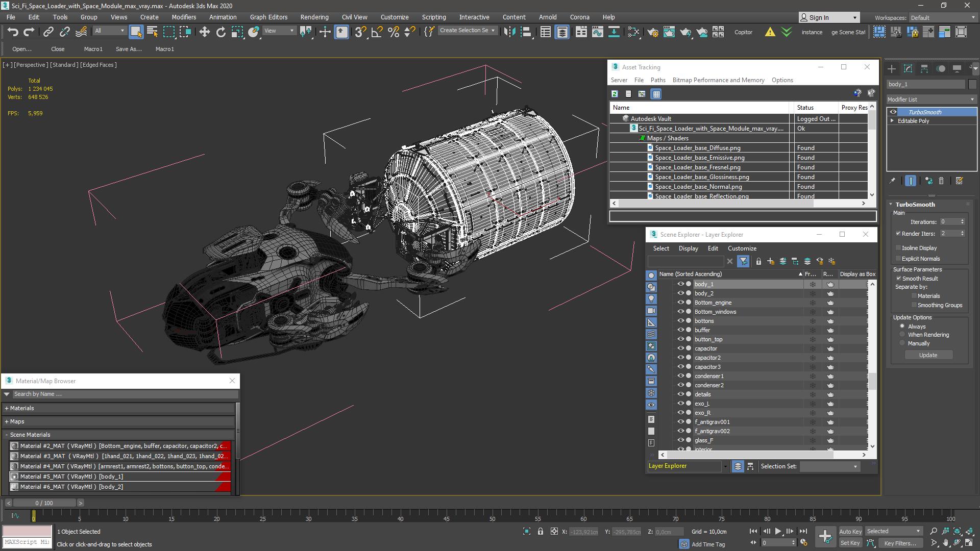Open the Render Setup teapot icon
The width and height of the screenshot is (980, 551).
tap(652, 32)
